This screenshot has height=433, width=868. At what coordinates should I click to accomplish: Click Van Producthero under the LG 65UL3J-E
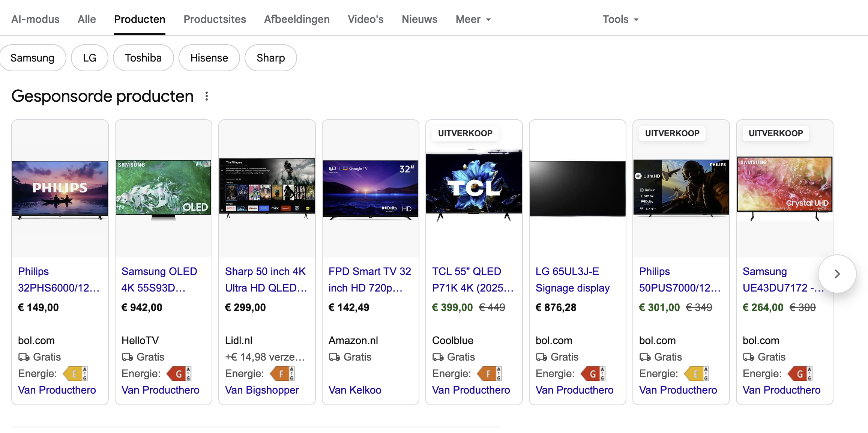[575, 390]
